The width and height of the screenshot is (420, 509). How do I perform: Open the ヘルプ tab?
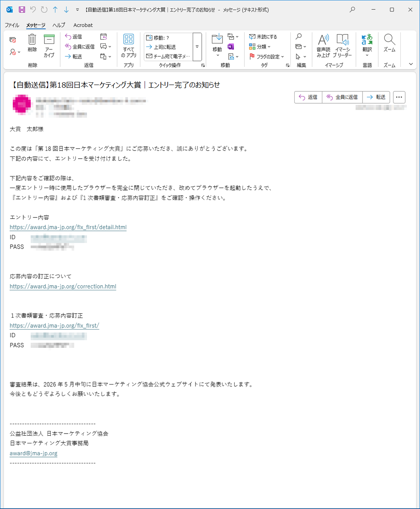click(58, 25)
